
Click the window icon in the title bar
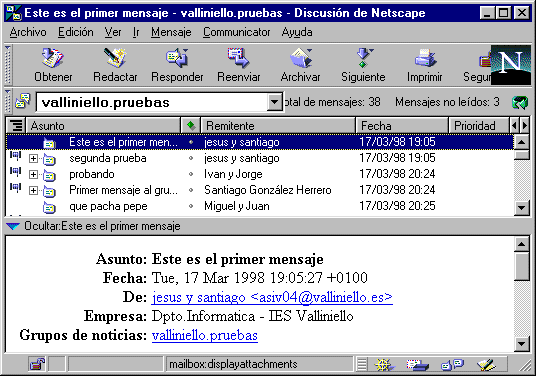[x=14, y=13]
